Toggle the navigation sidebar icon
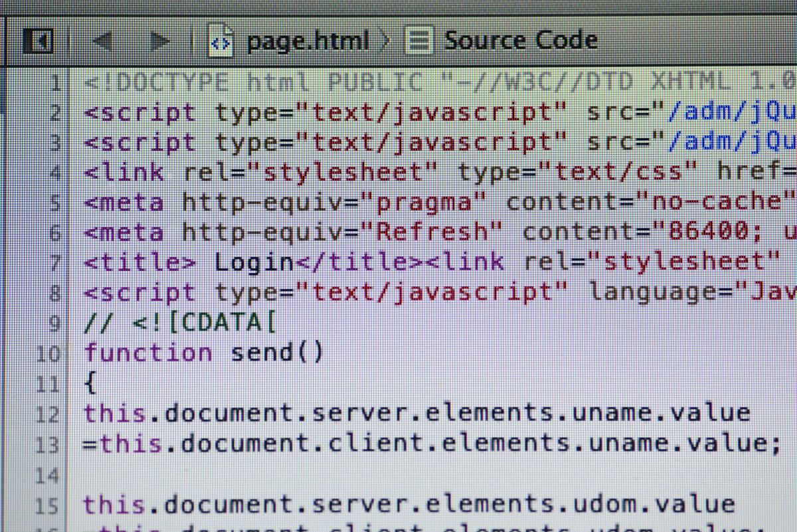Image resolution: width=797 pixels, height=532 pixels. coord(37,41)
